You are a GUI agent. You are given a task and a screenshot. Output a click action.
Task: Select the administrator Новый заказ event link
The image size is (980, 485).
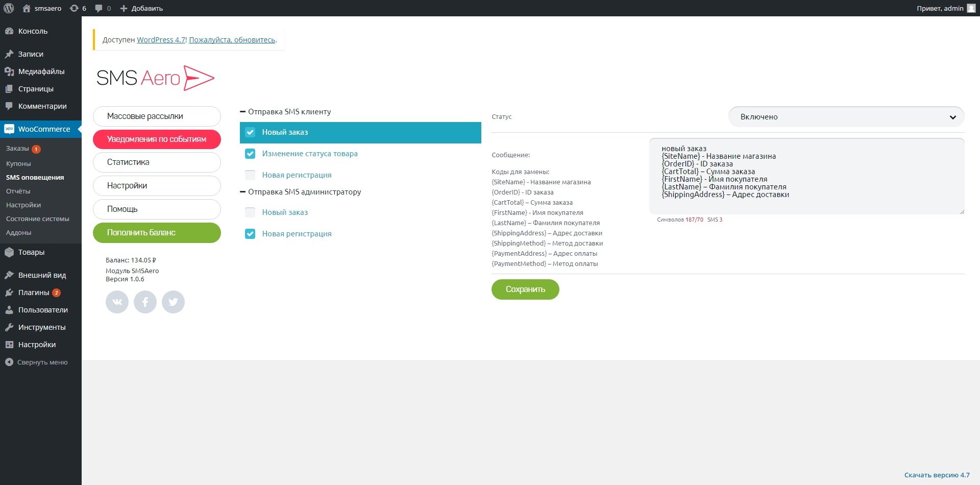pyautogui.click(x=285, y=212)
